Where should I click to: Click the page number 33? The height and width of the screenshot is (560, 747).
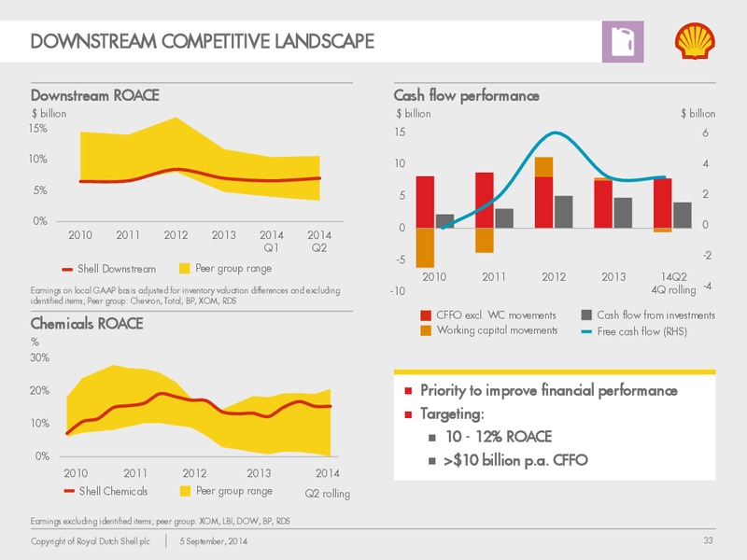click(709, 540)
